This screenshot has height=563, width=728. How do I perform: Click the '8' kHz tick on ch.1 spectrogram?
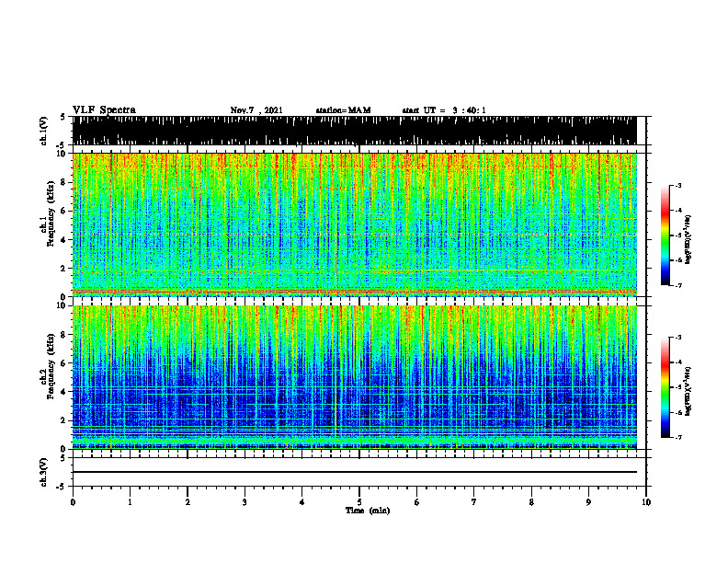(x=64, y=182)
